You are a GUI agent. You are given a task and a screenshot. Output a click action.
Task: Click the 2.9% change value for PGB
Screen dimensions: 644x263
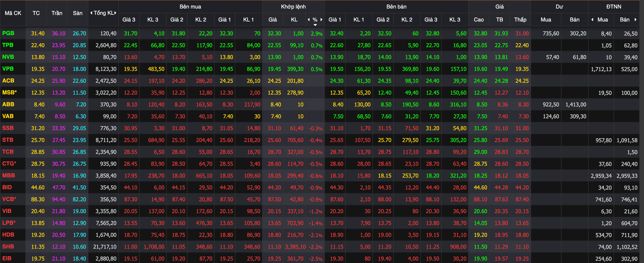317,34
